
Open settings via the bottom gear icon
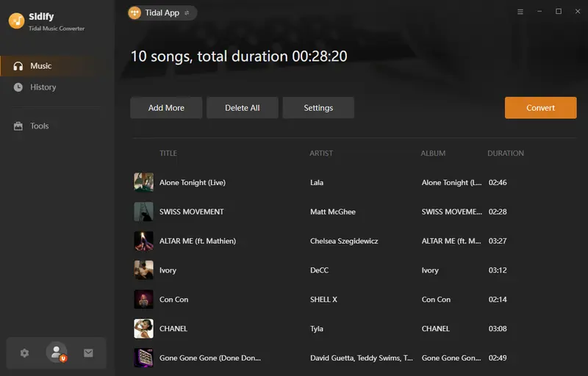point(25,352)
